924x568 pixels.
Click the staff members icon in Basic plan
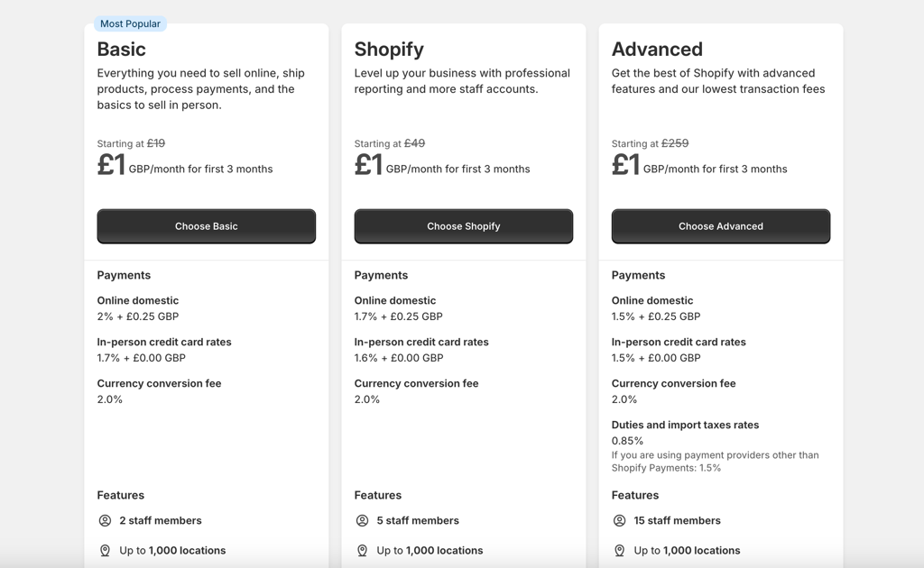(x=105, y=520)
